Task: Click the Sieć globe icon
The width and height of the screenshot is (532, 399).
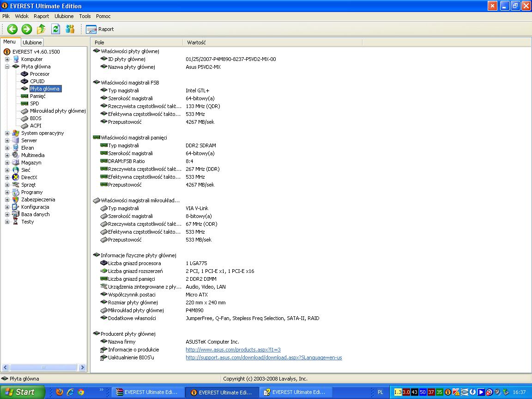Action: (16, 170)
